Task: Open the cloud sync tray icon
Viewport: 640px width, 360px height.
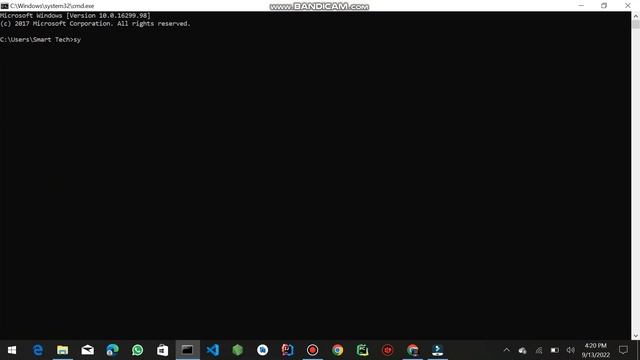Action: [522, 350]
